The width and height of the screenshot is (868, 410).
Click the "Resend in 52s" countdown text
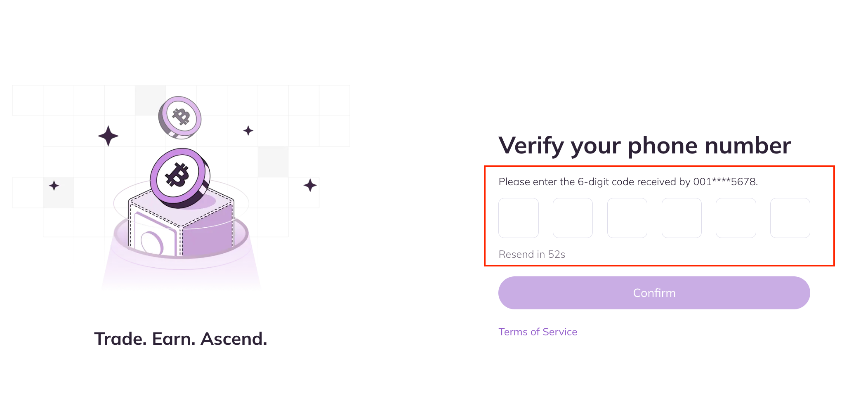point(532,254)
